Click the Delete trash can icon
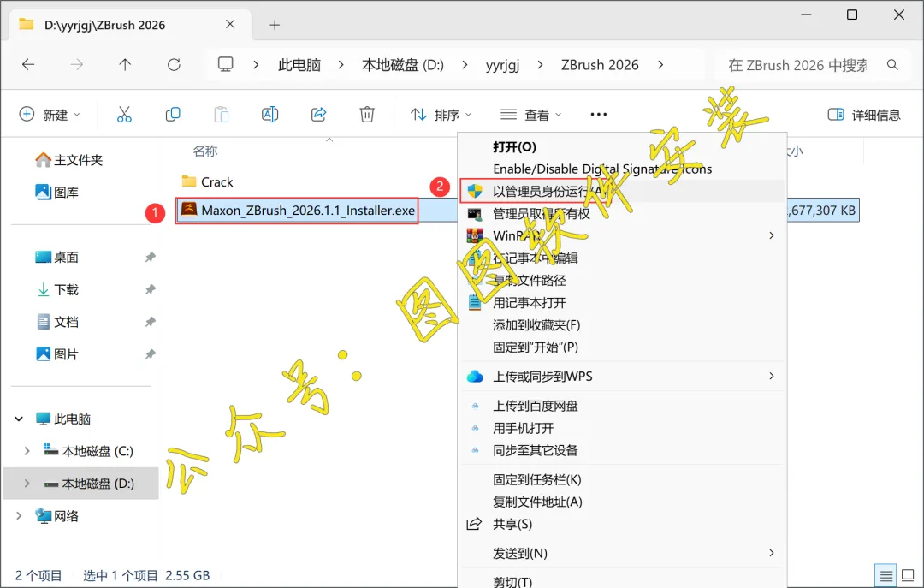 coord(367,115)
